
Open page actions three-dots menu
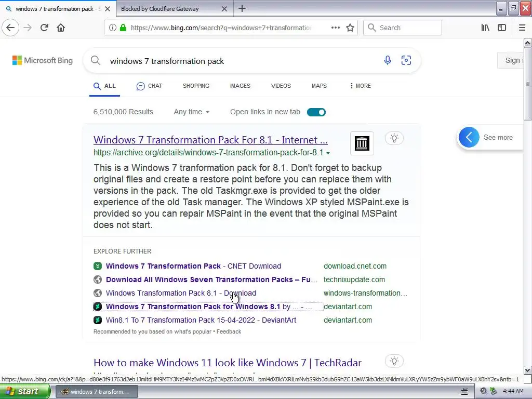point(335,28)
